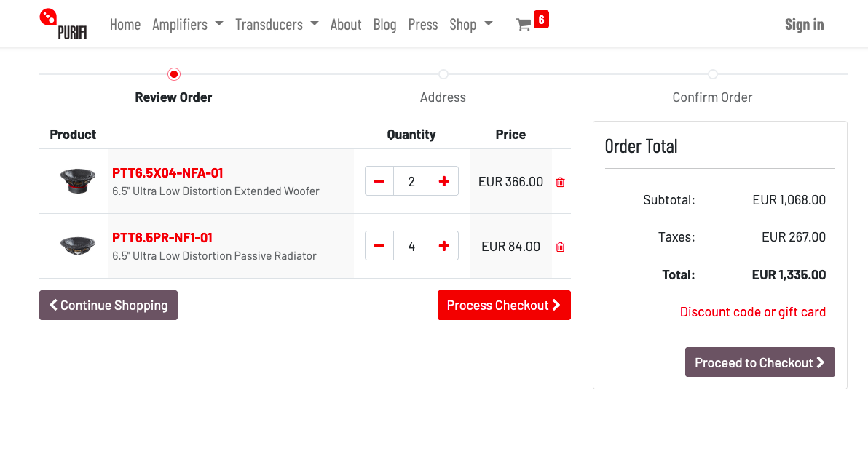The image size is (868, 462).
Task: Click the red Process Checkout button
Action: [504, 306]
